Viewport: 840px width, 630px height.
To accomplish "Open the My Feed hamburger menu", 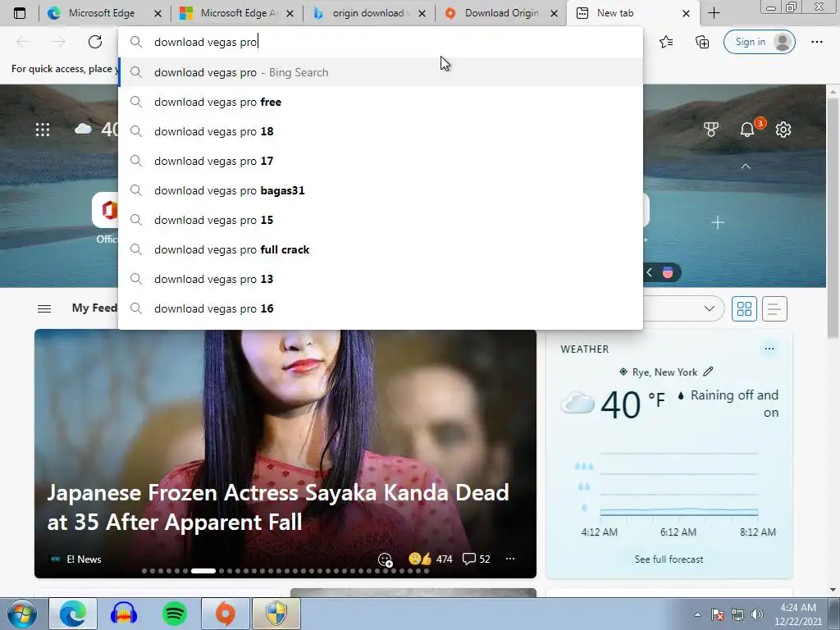I will click(x=44, y=308).
